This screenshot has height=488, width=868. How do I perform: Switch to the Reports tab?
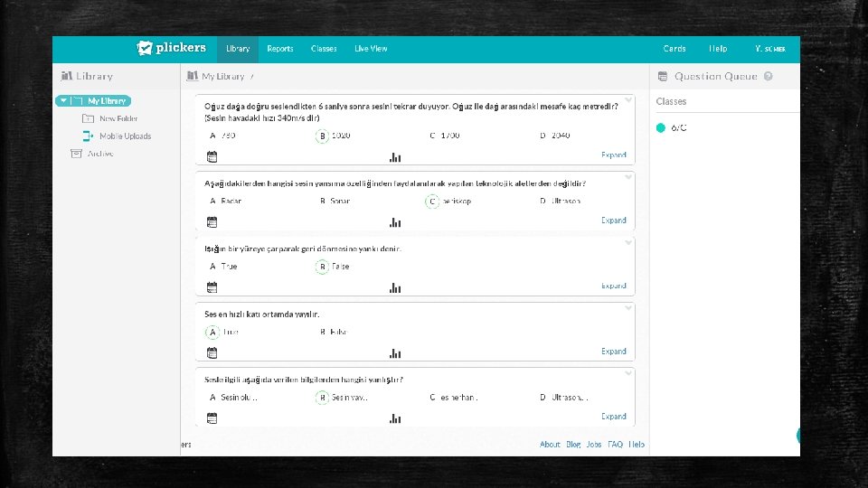[280, 49]
